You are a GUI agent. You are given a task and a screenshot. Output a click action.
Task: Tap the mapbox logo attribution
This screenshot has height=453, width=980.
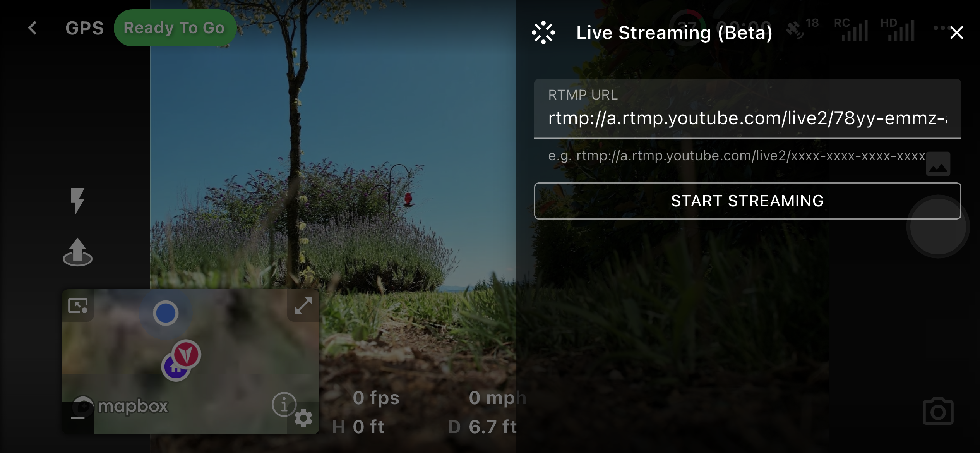[121, 407]
